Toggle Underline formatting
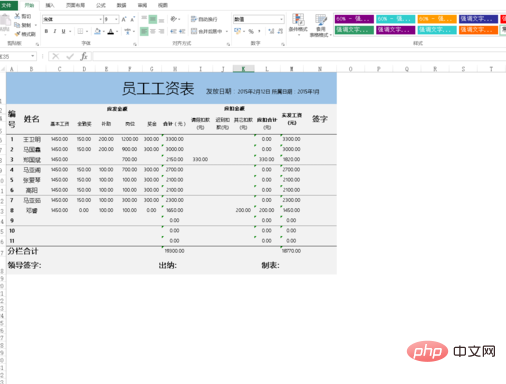 (x=63, y=31)
